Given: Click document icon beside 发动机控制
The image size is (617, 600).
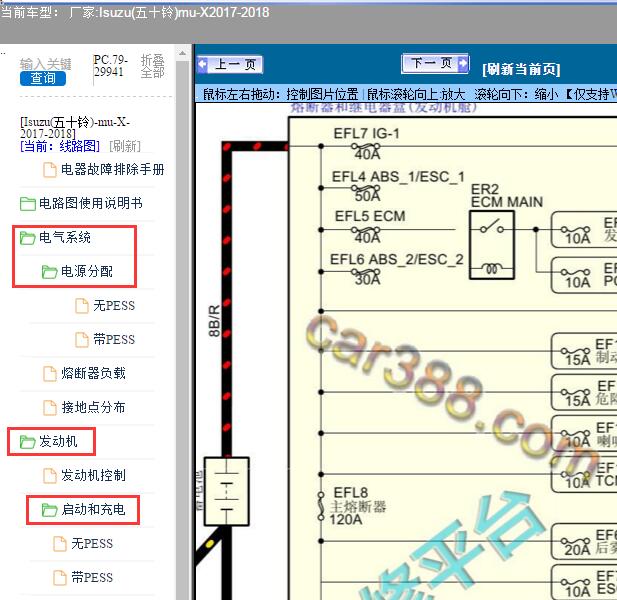Looking at the screenshot, I should point(50,476).
